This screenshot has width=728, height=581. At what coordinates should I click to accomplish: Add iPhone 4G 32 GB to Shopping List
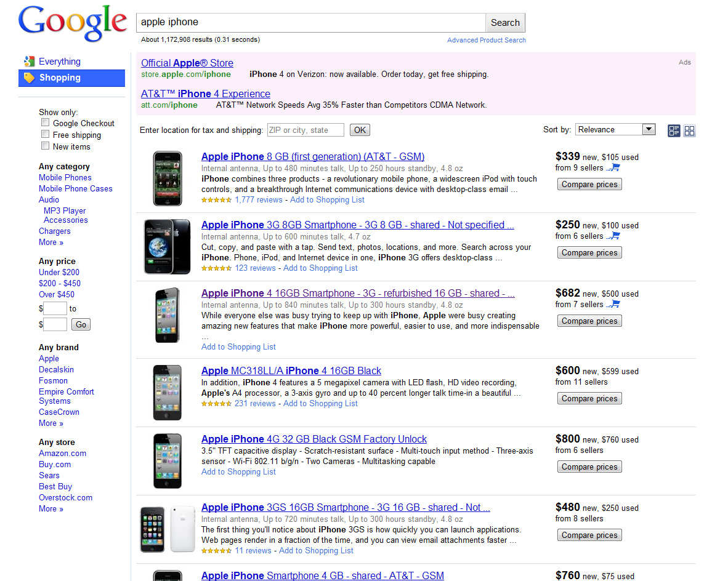[238, 472]
